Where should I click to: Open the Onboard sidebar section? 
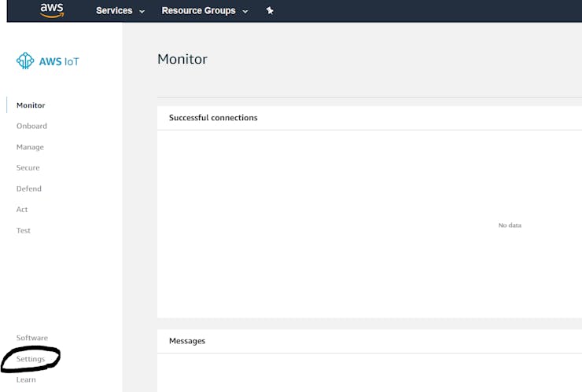point(31,126)
